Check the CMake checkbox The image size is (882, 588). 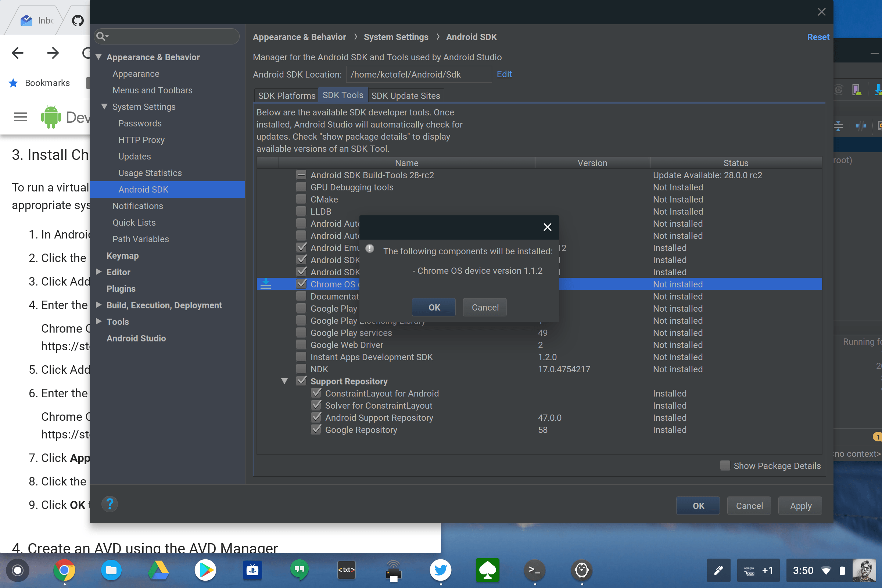(301, 199)
